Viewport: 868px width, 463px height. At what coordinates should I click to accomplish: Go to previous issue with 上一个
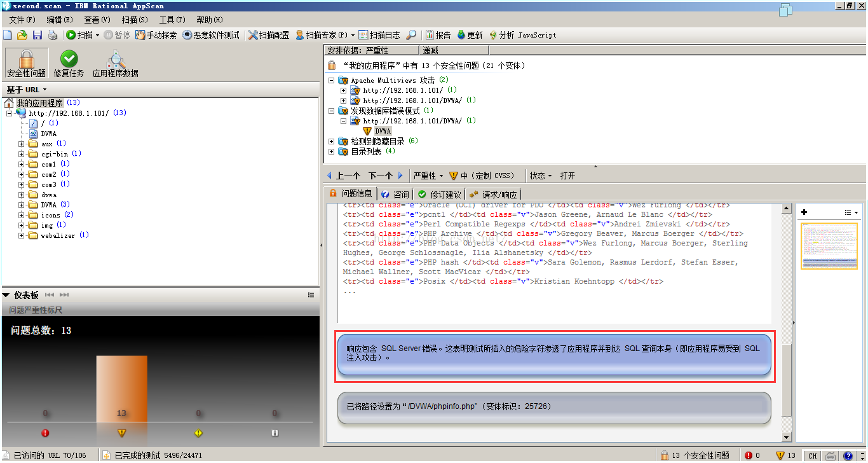coord(343,176)
